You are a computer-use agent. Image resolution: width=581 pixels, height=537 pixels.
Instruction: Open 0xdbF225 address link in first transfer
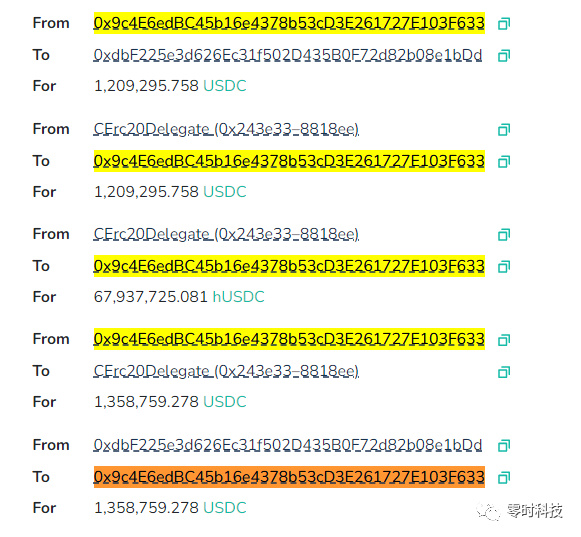[x=288, y=55]
